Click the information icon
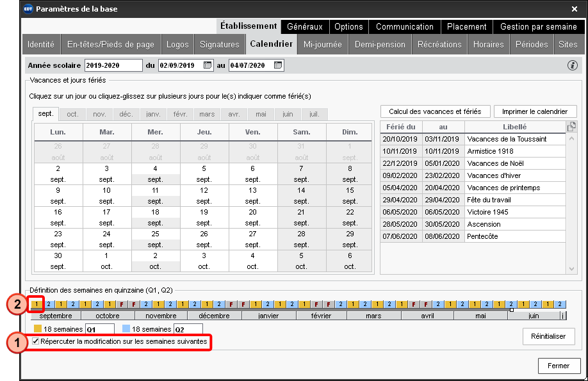Image resolution: width=588 pixels, height=381 pixels. 572,65
